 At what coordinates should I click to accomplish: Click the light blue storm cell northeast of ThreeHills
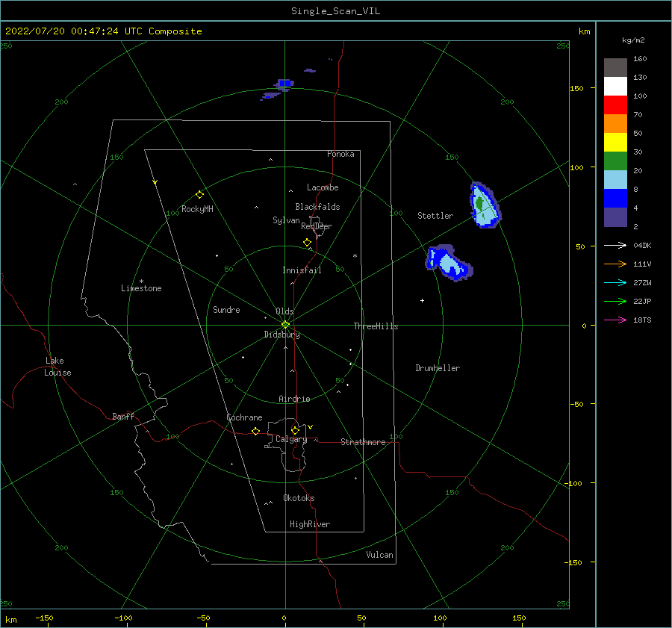pos(449,263)
